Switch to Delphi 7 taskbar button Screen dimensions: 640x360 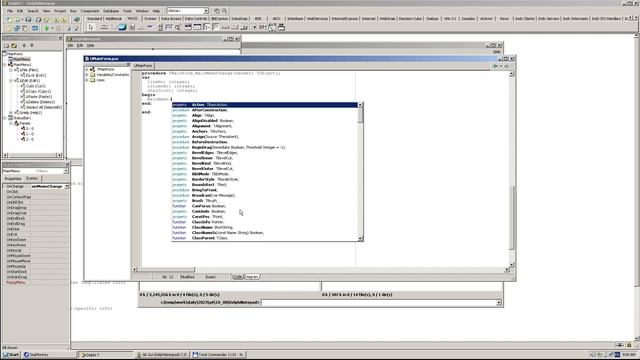(105, 355)
